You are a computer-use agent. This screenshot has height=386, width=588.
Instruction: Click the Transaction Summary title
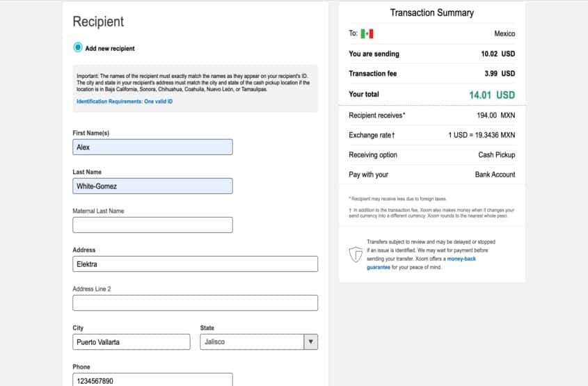pyautogui.click(x=431, y=13)
